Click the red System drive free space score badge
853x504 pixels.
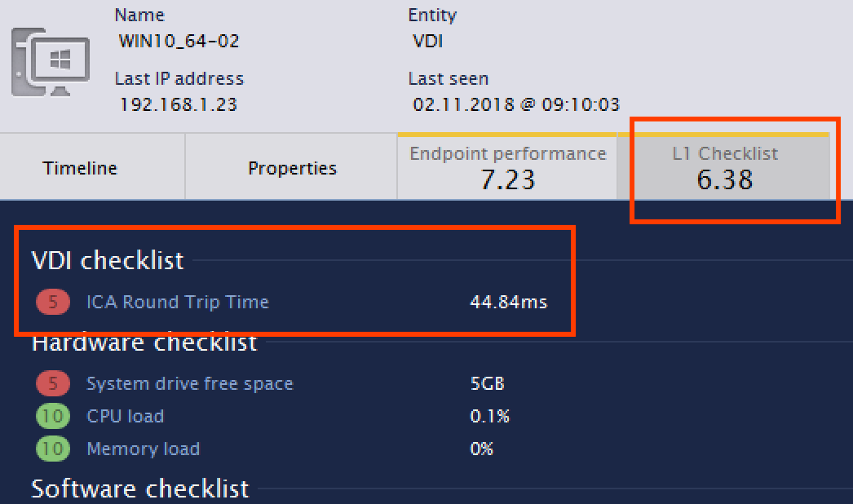53,384
